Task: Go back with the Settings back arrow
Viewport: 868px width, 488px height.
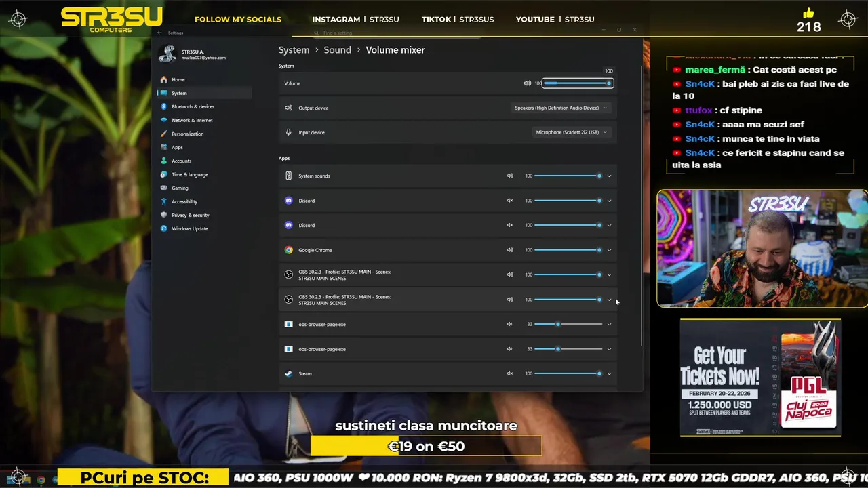Action: 159,33
